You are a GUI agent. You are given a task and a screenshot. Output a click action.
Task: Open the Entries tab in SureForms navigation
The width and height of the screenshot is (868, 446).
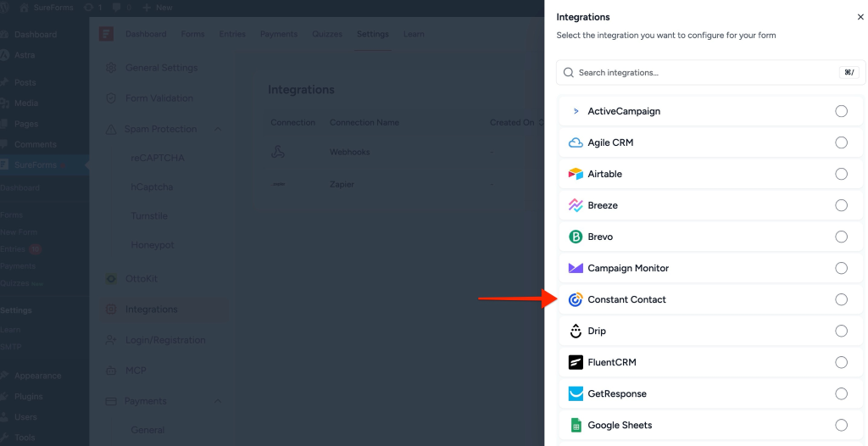click(232, 34)
